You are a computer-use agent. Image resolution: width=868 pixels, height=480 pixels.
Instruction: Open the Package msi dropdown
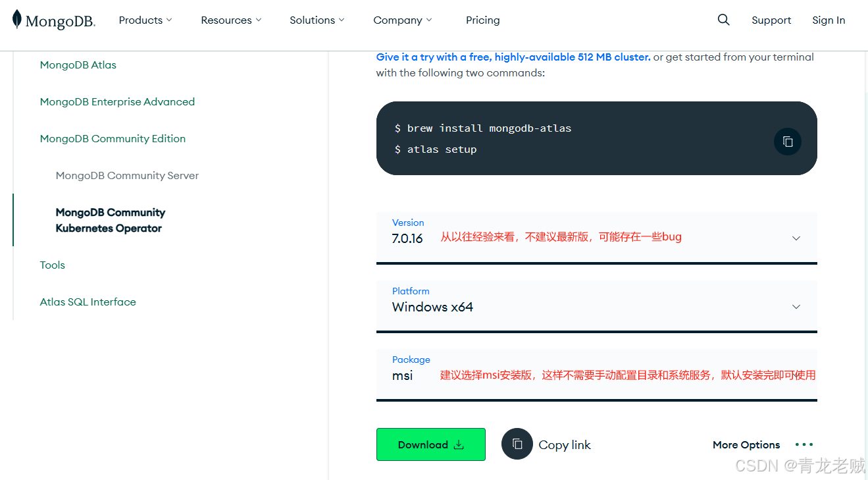[597, 374]
